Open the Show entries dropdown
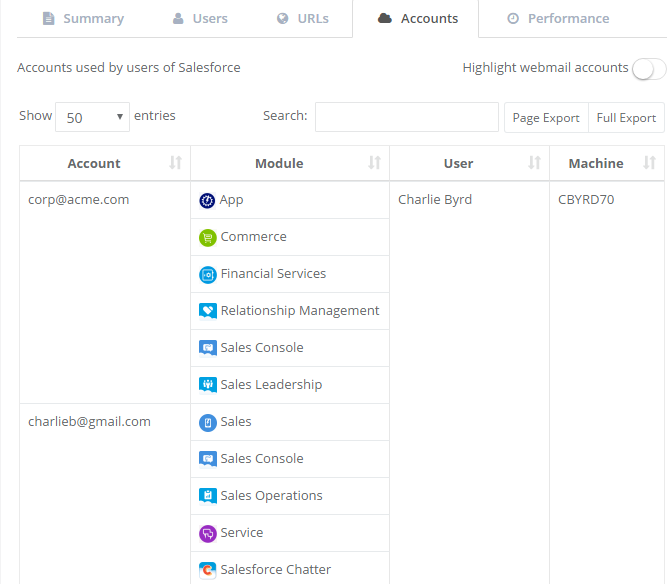Screen dimensions: 668x584 [x=92, y=117]
